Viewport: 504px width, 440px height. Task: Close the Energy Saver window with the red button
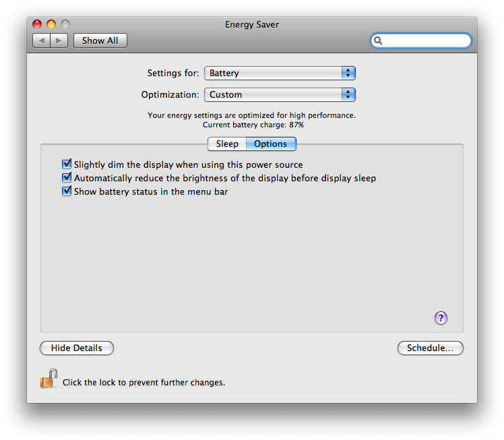point(37,24)
